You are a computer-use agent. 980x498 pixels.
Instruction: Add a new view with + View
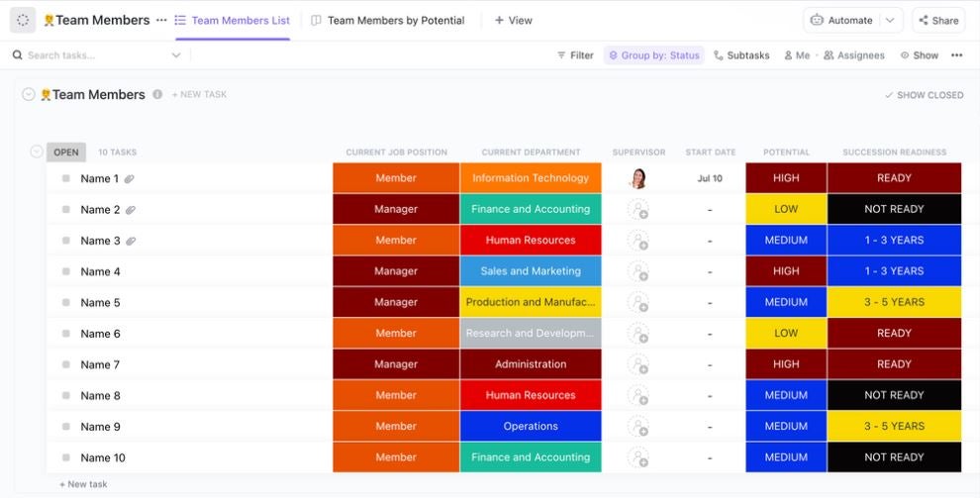coord(513,20)
